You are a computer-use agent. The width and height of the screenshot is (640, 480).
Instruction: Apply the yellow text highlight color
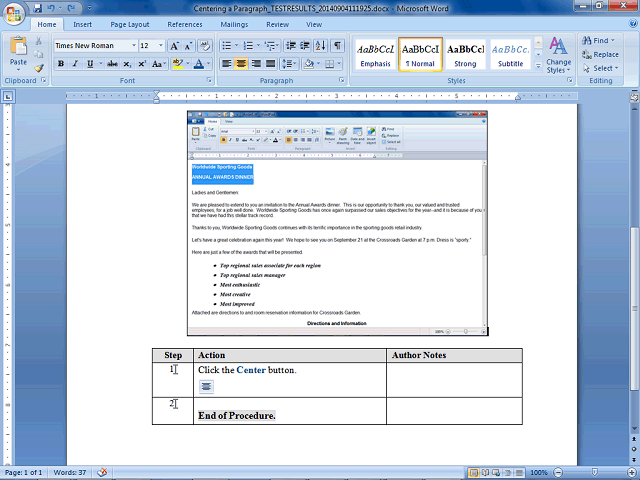click(x=178, y=64)
